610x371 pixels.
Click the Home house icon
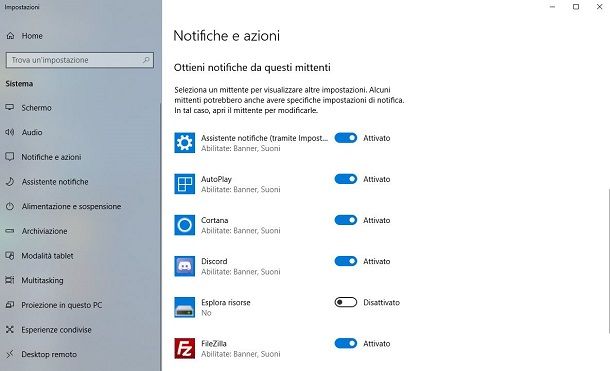click(11, 36)
